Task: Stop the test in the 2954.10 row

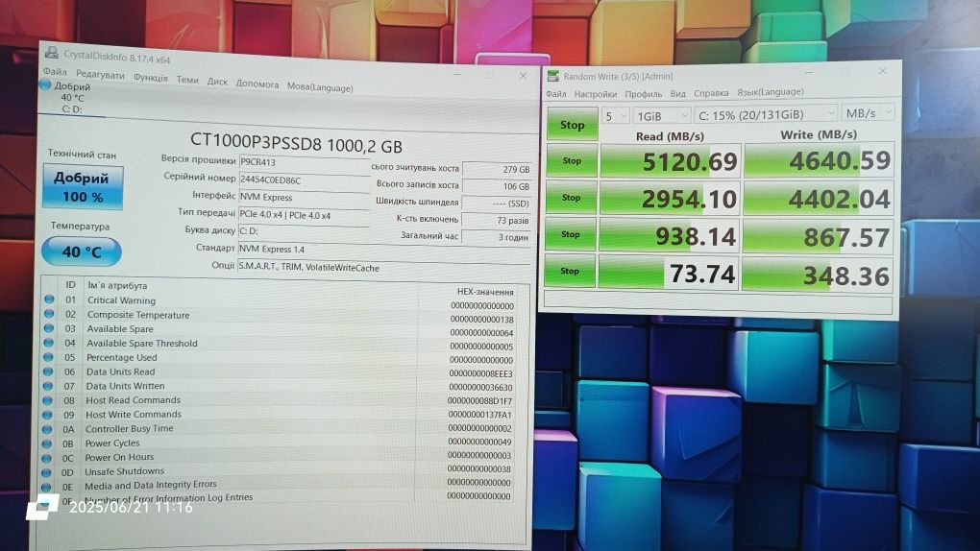Action: [x=572, y=198]
